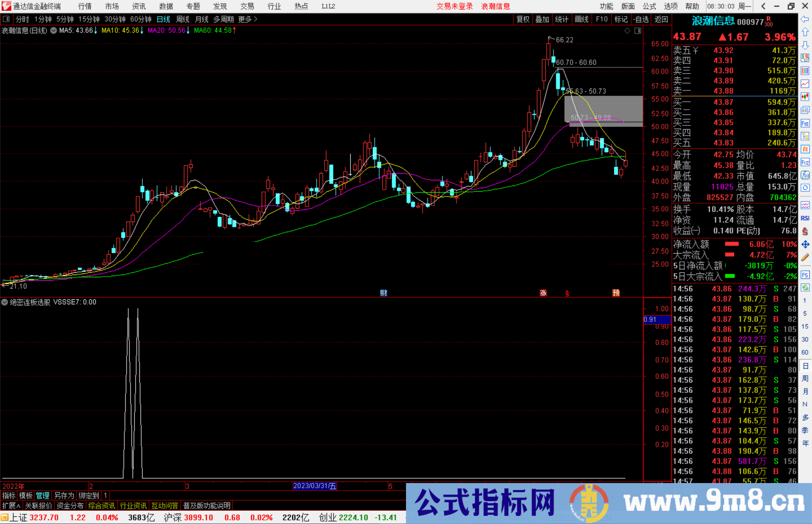Toggle 复权 price adjustment mode

pos(523,19)
